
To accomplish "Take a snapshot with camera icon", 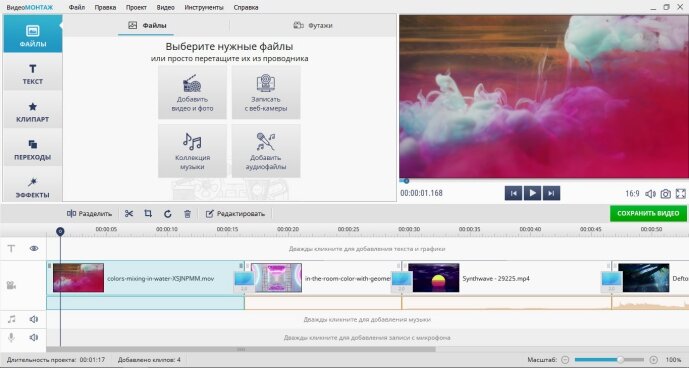I will click(x=666, y=193).
